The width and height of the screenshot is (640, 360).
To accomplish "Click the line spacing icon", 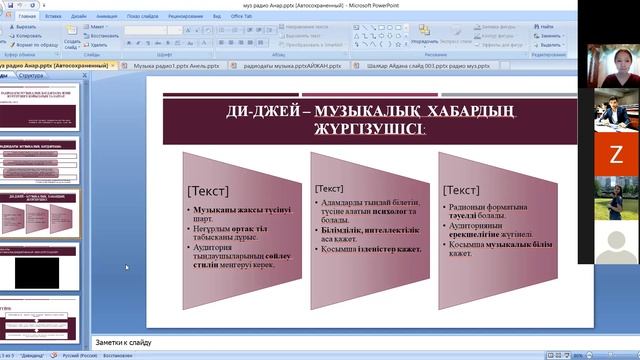I will click(270, 30).
